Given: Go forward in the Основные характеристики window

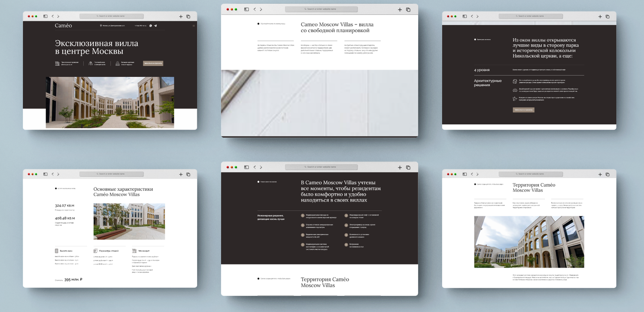Looking at the screenshot, I should pos(58,174).
